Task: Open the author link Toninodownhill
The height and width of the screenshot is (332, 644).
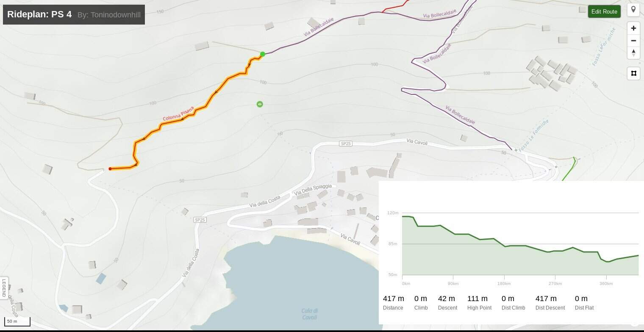Action: tap(110, 14)
